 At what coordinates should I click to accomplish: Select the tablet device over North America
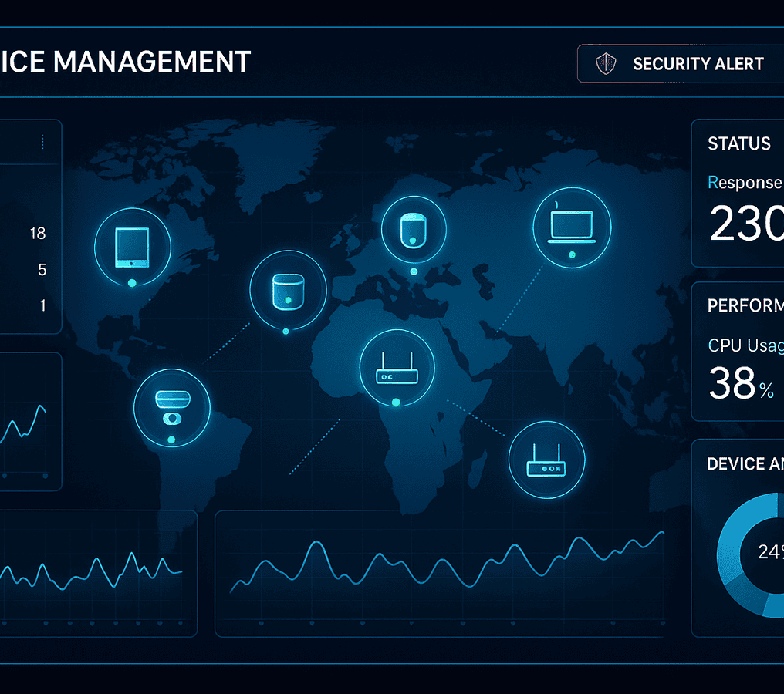click(x=132, y=246)
